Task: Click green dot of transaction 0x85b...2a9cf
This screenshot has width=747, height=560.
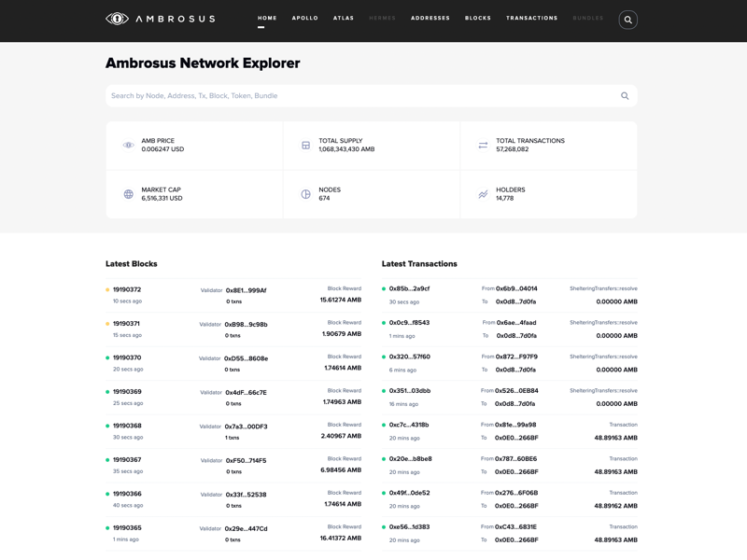Action: (384, 288)
